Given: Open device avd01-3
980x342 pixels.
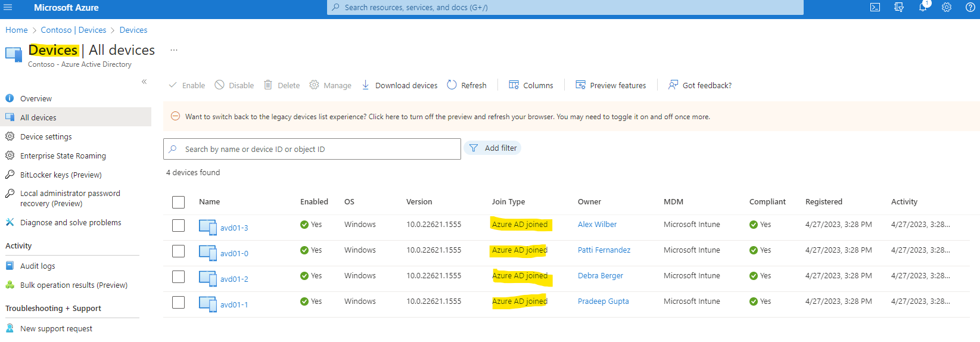Looking at the screenshot, I should [234, 228].
